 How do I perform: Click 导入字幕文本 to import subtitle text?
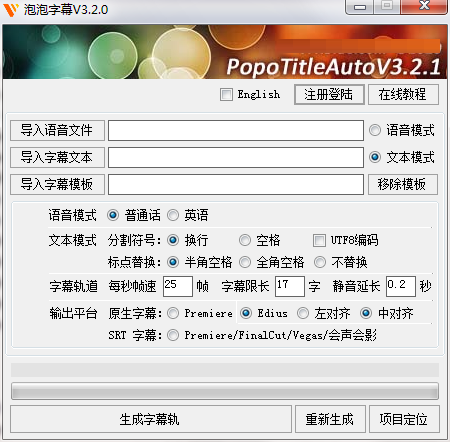click(x=57, y=157)
